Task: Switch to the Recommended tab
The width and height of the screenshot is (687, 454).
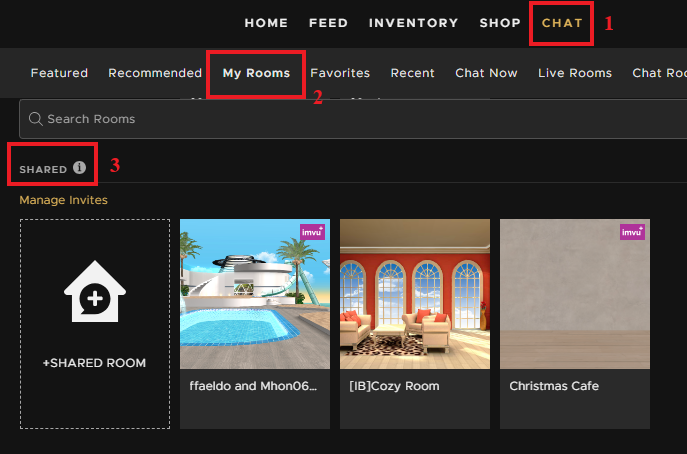Action: pyautogui.click(x=155, y=73)
